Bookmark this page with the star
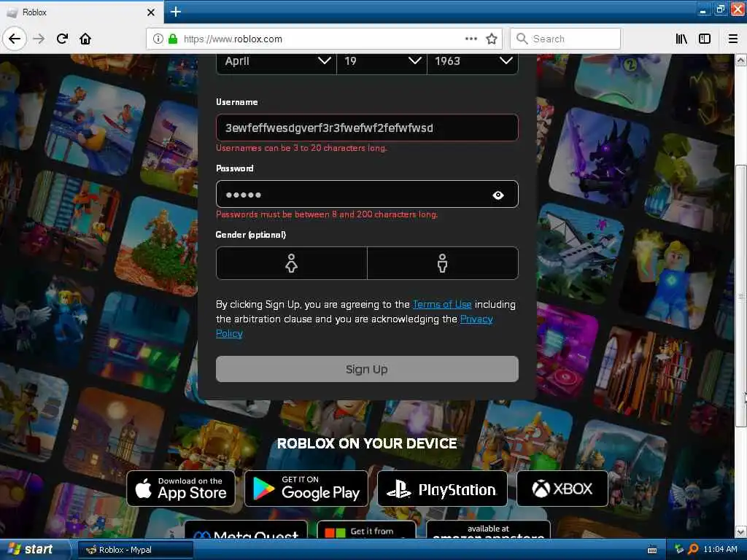Viewport: 747px width, 560px height. 492,39
